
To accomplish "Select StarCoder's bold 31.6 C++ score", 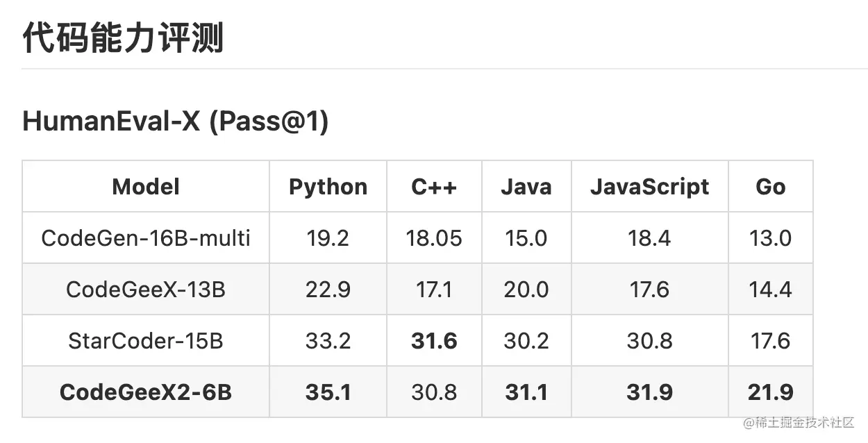I will click(x=434, y=341).
